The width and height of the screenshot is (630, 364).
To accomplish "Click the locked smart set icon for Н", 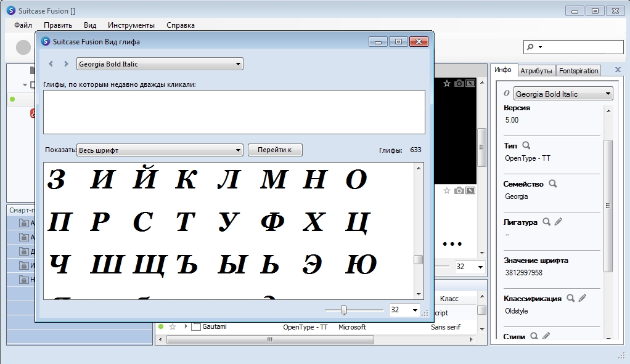I will click(x=23, y=280).
